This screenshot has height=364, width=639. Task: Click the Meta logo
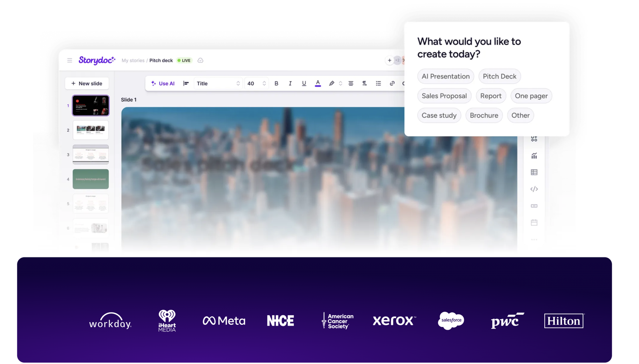click(x=224, y=320)
